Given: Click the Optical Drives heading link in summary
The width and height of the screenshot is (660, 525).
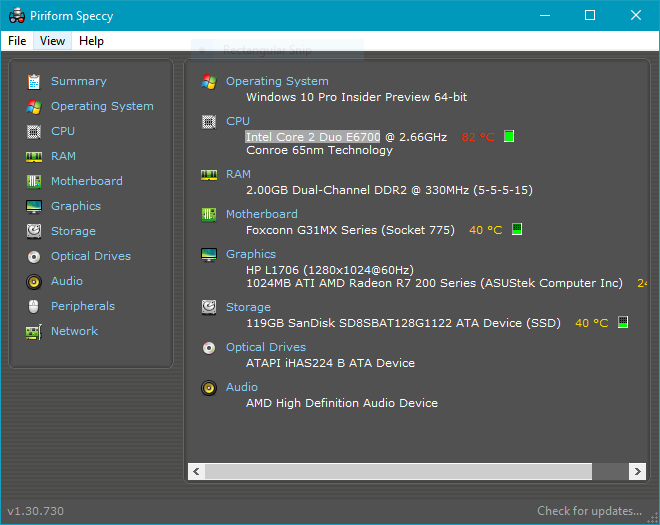Looking at the screenshot, I should pyautogui.click(x=266, y=347).
